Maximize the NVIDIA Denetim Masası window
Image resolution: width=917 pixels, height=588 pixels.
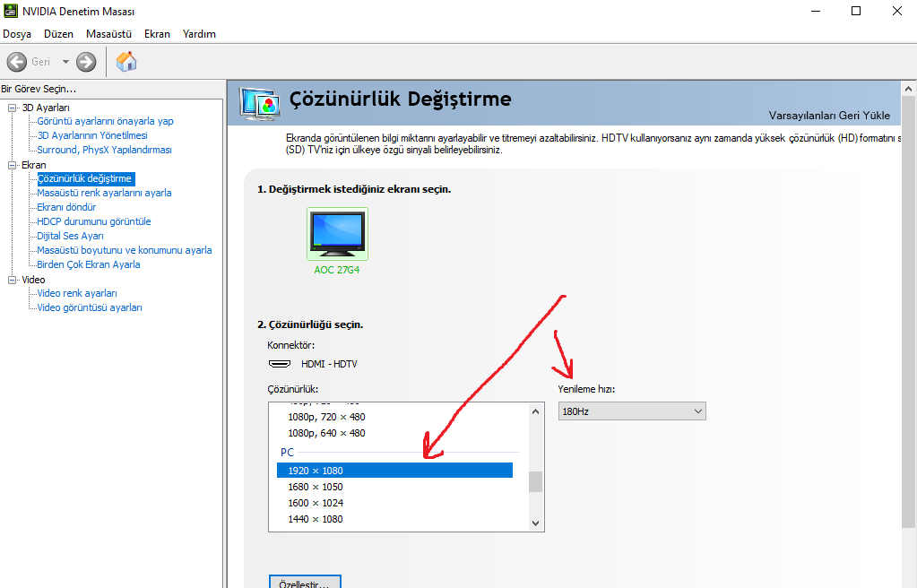click(855, 11)
